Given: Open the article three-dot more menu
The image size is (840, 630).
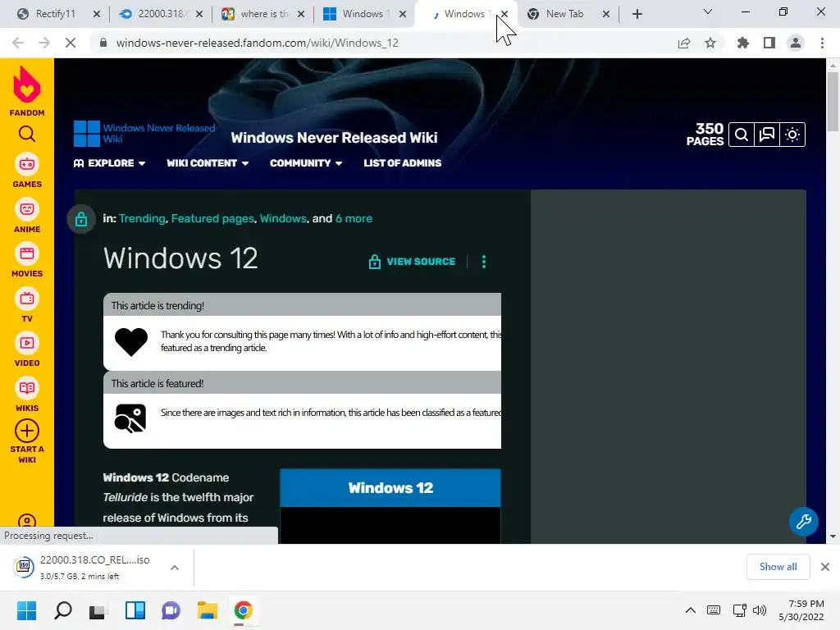Looking at the screenshot, I should pos(484,262).
